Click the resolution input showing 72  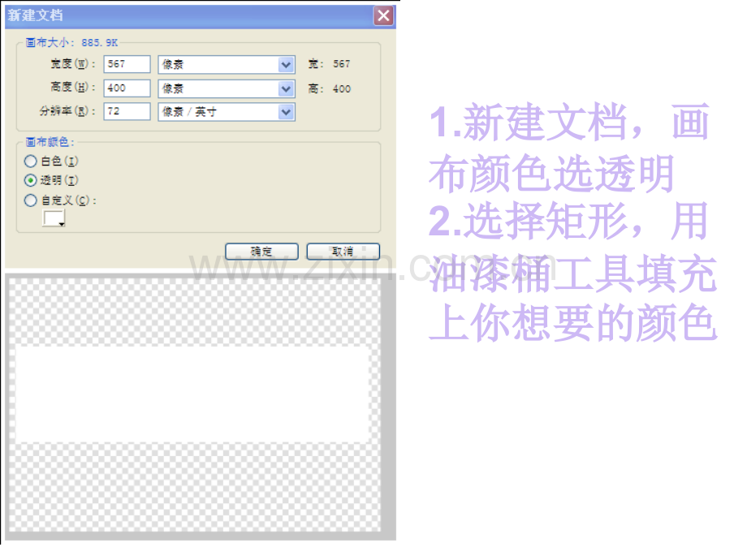tap(126, 111)
